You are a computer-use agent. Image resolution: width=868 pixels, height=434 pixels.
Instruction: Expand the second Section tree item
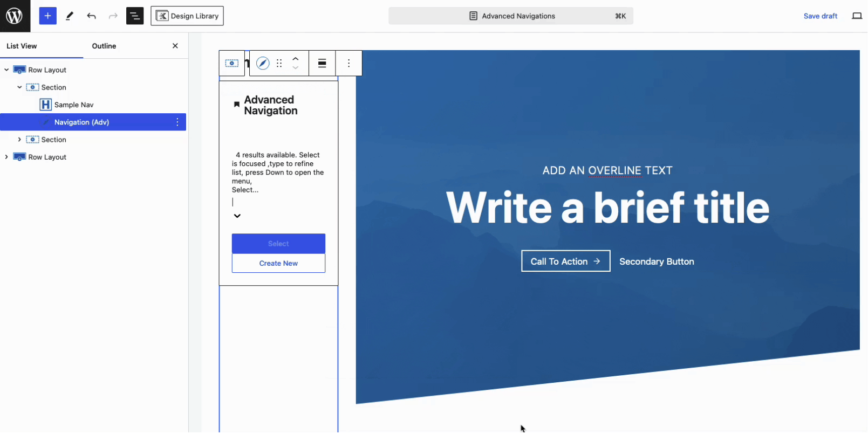click(19, 140)
